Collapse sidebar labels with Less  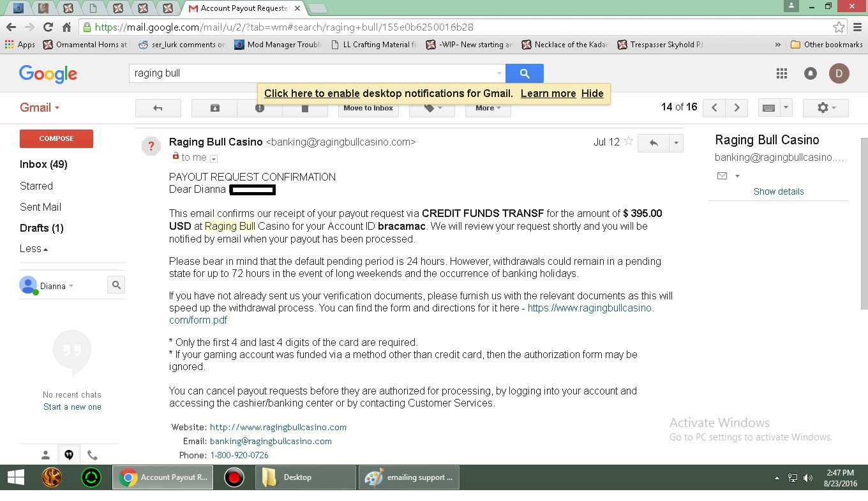33,249
